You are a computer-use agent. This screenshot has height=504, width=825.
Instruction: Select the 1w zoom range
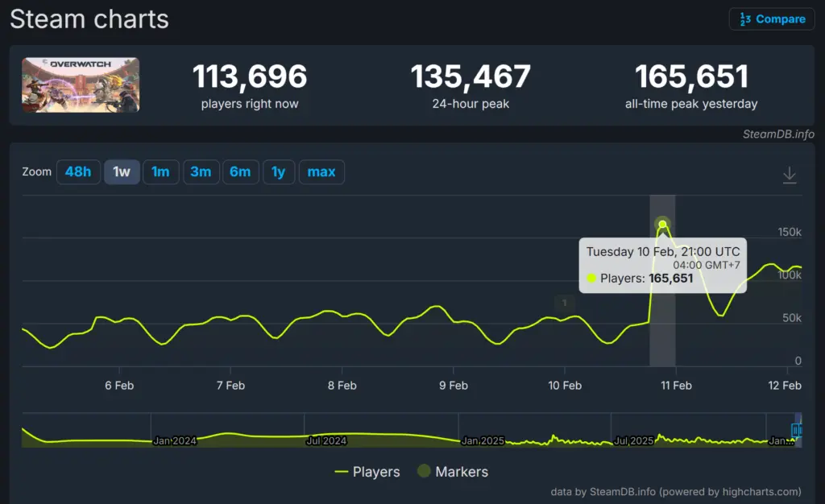coord(122,171)
